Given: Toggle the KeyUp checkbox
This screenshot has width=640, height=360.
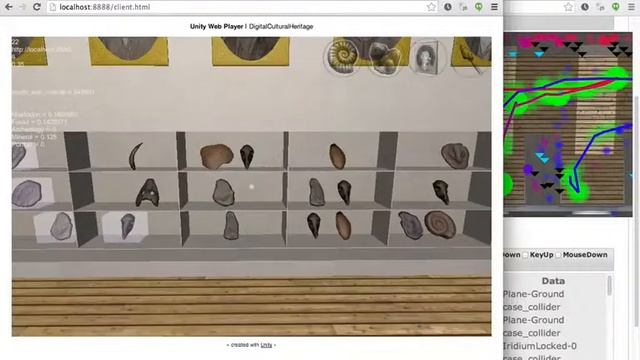Looking at the screenshot, I should coord(526,255).
